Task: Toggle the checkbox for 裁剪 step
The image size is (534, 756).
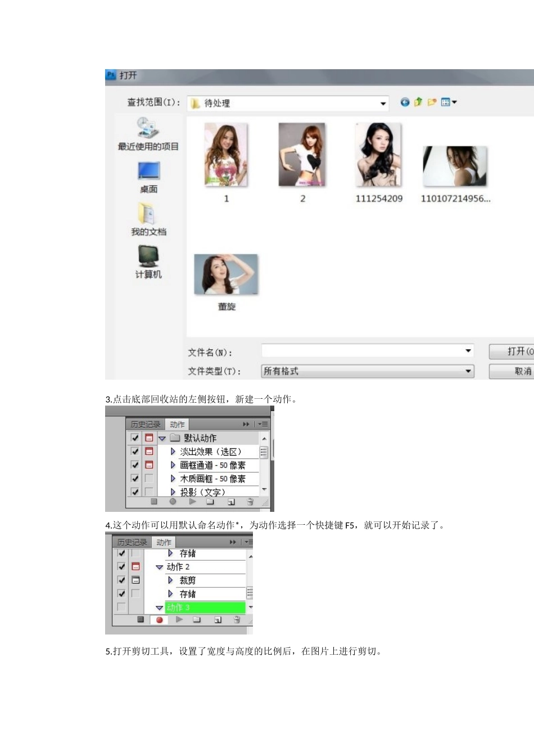Action: point(121,580)
